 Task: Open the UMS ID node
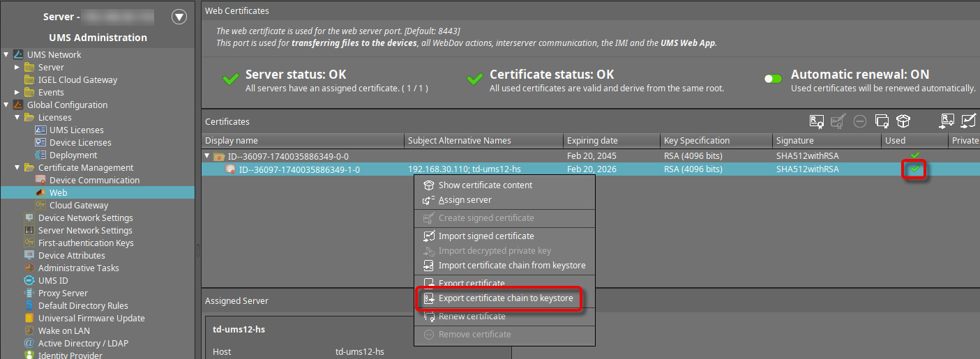click(x=53, y=280)
